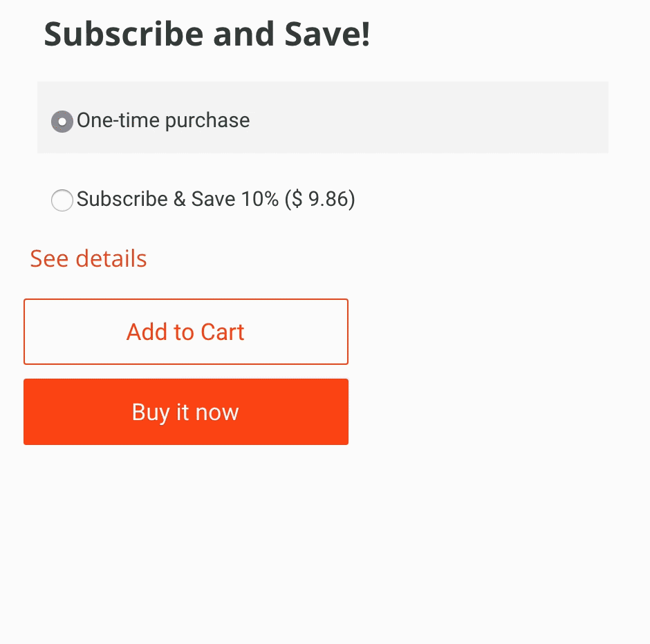Add the item to your cart
650x644 pixels.
pyautogui.click(x=185, y=332)
